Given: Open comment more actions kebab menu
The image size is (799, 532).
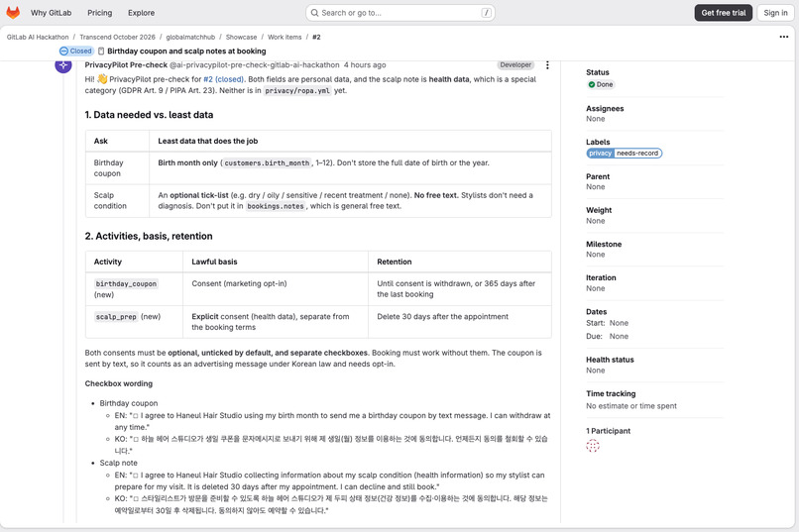Looking at the screenshot, I should tap(547, 65).
